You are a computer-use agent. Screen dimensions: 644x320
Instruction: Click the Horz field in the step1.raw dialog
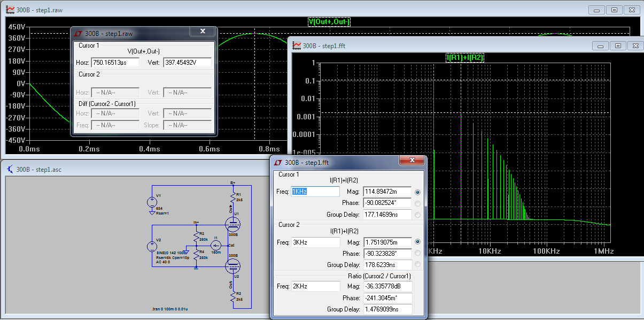tap(115, 63)
